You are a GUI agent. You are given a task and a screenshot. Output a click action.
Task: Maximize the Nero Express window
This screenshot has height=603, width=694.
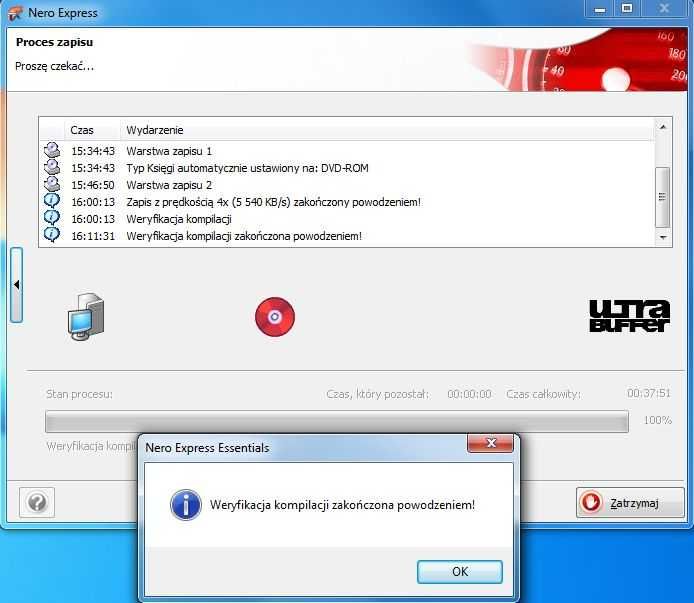627,8
